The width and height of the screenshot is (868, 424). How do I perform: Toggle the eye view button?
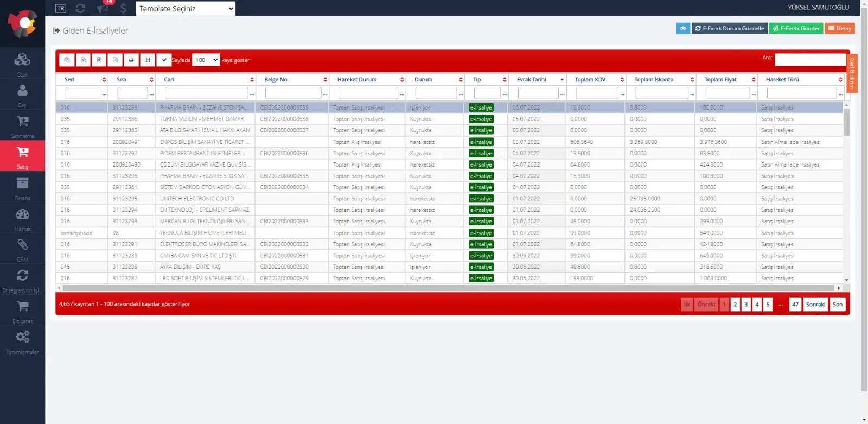tap(683, 28)
